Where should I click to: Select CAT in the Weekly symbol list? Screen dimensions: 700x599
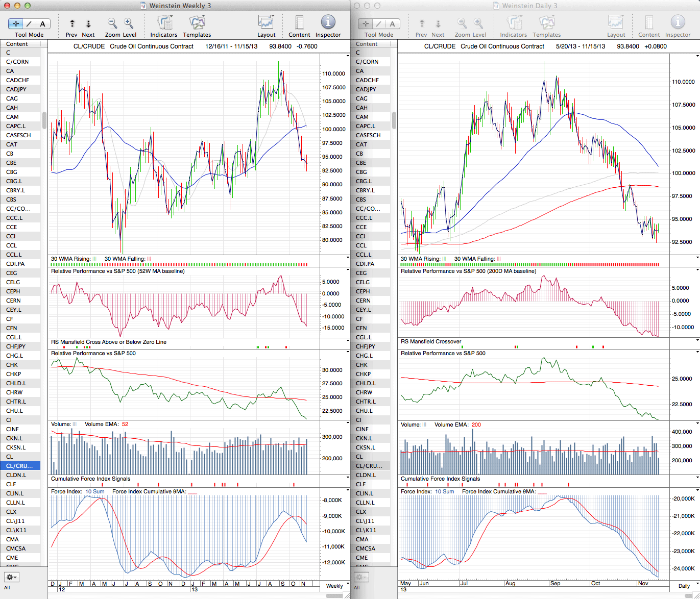[12, 144]
